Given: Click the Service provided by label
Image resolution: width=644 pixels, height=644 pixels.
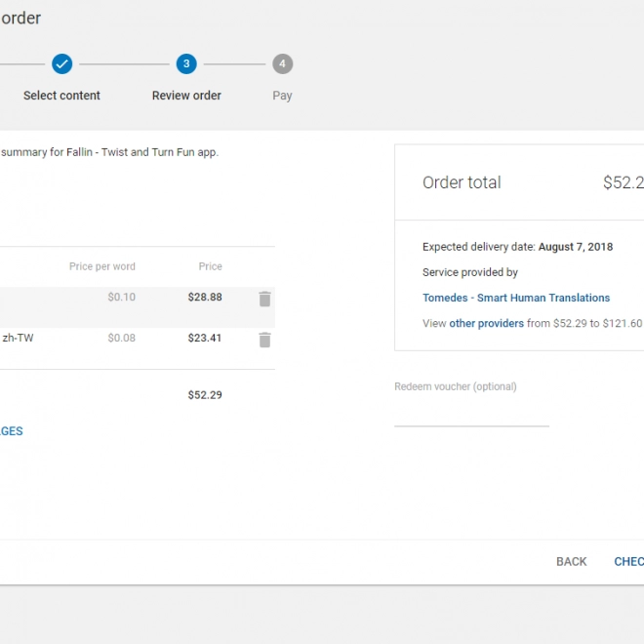Looking at the screenshot, I should pyautogui.click(x=470, y=272).
